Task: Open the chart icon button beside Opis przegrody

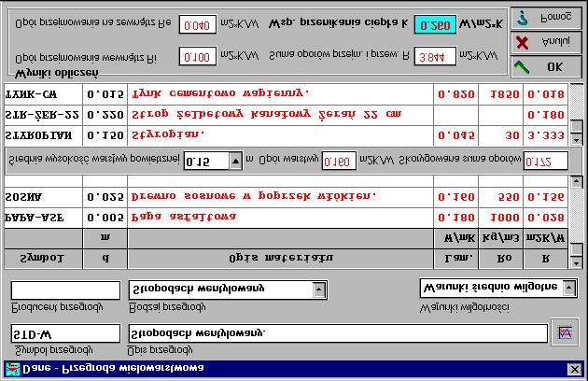Action: (565, 332)
